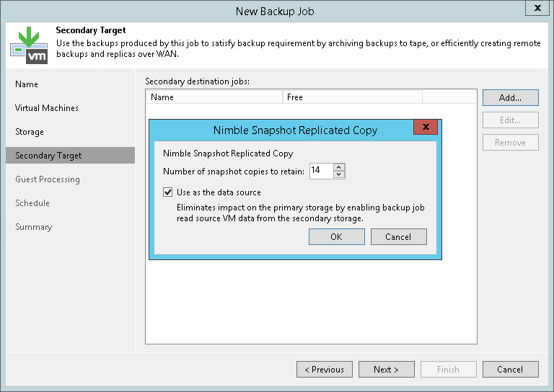Sort by Free column header

[353, 97]
